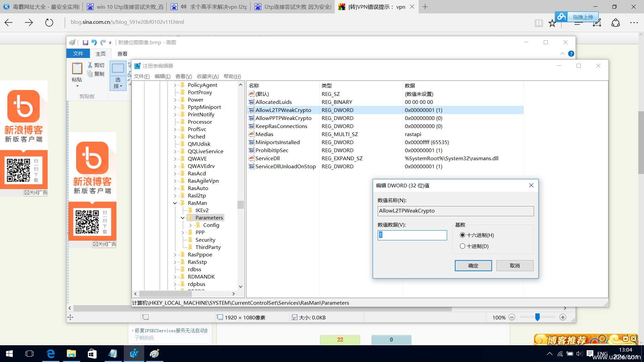Image resolution: width=644 pixels, height=362 pixels.
Task: Open the browser more actions menu
Action: tap(634, 23)
